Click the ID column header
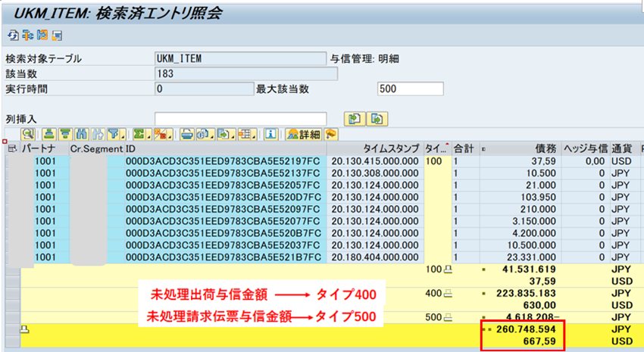This screenshot has height=352, width=644. [x=225, y=148]
